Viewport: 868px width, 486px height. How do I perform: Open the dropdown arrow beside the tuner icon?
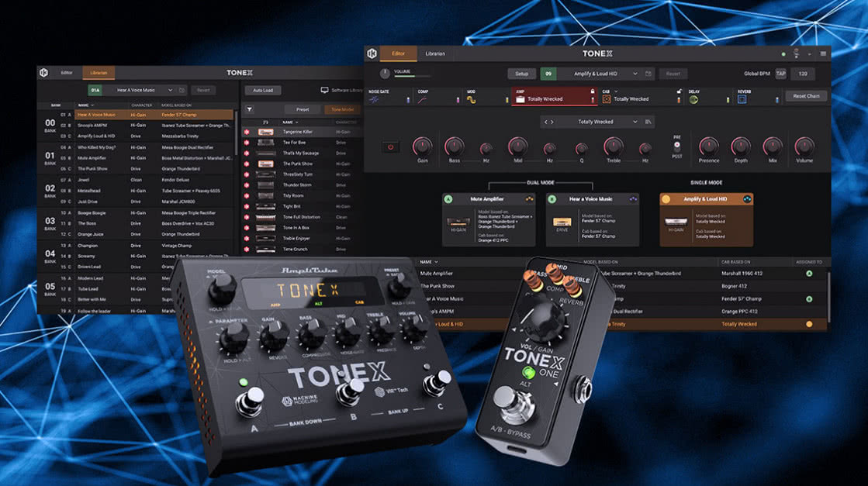(x=809, y=54)
